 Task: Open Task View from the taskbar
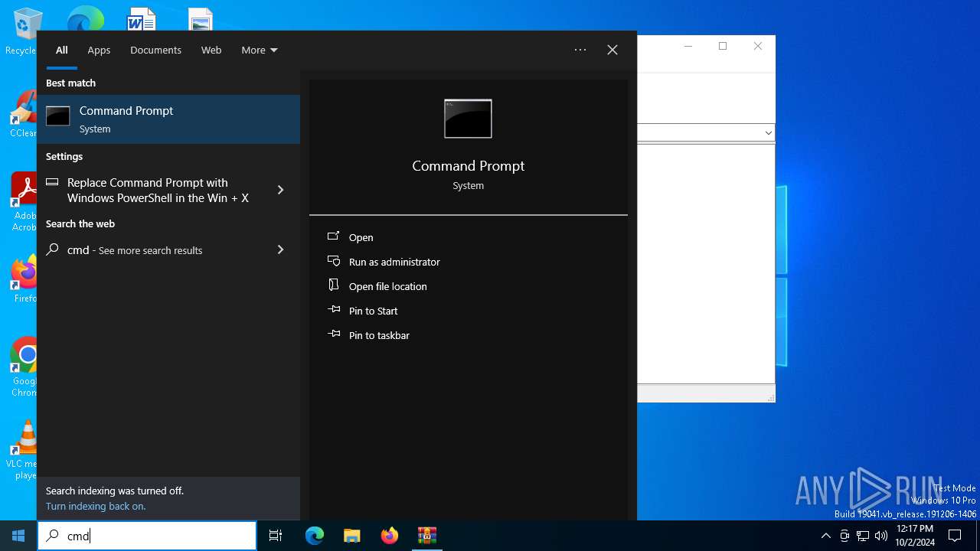point(276,536)
